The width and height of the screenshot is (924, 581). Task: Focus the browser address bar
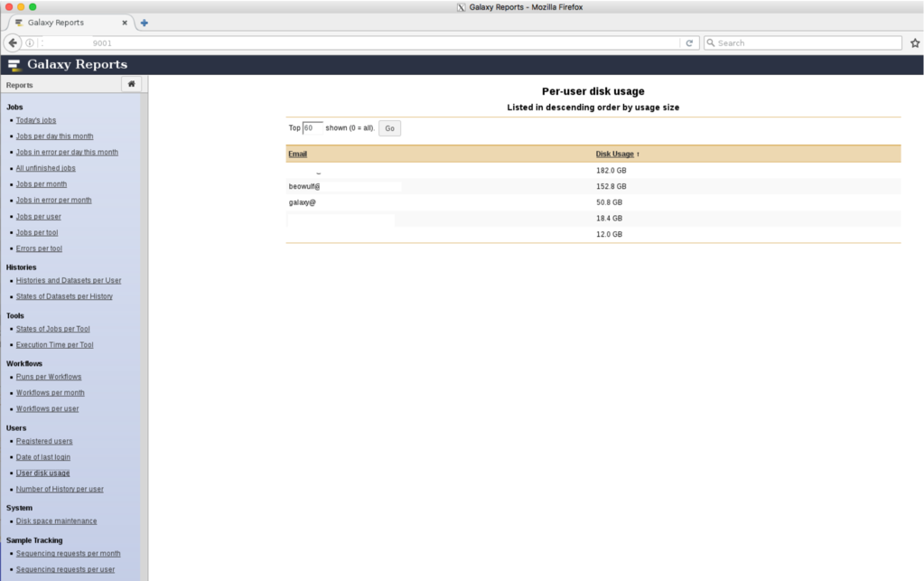(359, 43)
